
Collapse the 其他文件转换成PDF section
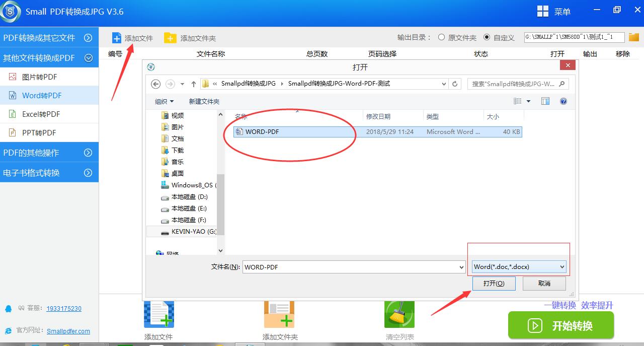[49, 58]
